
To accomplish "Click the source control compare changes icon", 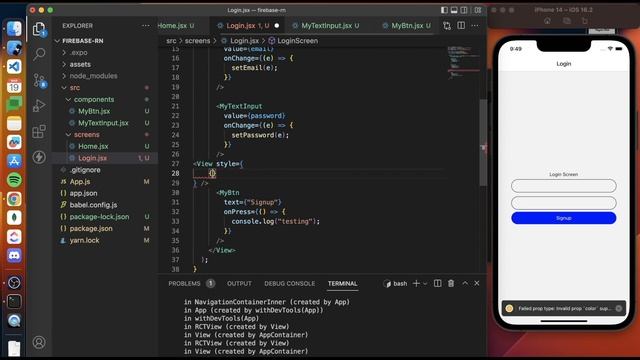I will tap(447, 26).
